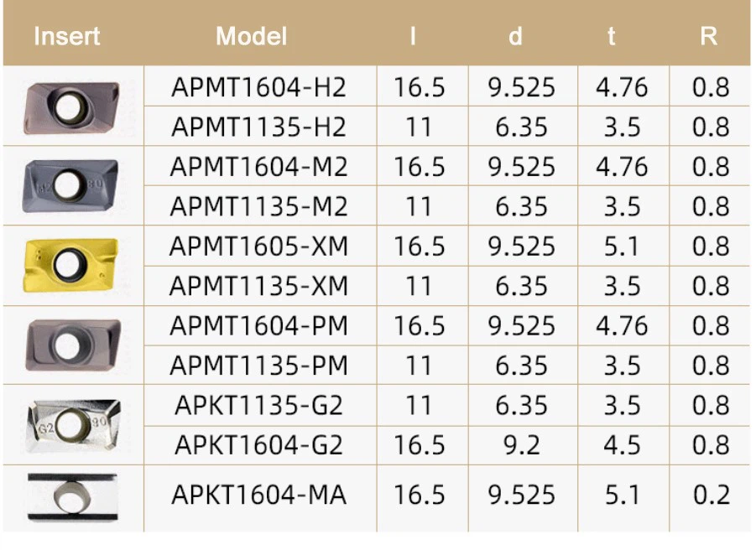Image resolution: width=756 pixels, height=550 pixels.
Task: Click the d column header
Action: pyautogui.click(x=515, y=36)
